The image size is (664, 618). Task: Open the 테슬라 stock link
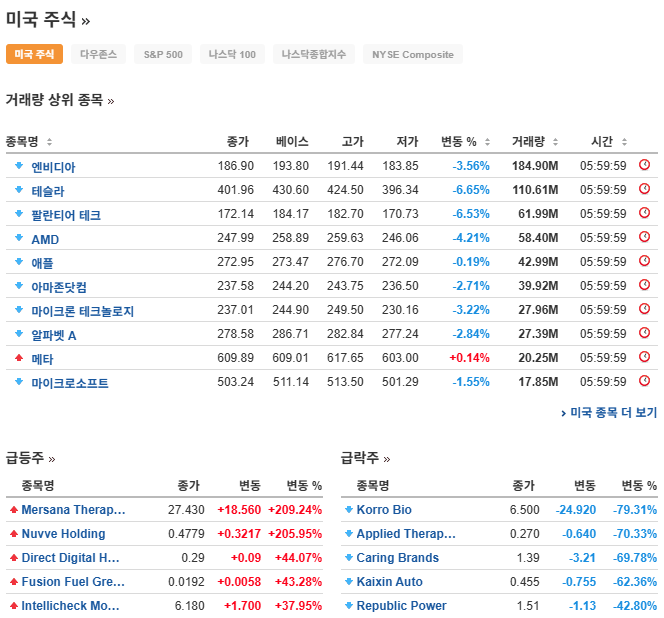point(48,191)
